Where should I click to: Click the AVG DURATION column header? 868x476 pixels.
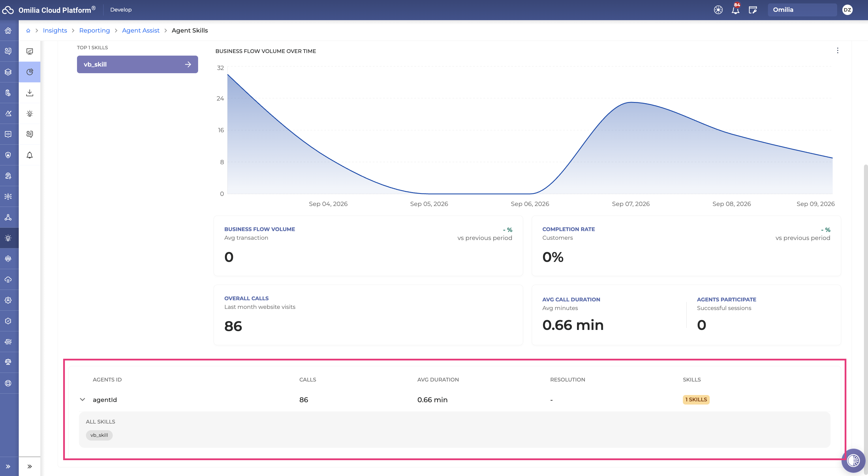438,379
